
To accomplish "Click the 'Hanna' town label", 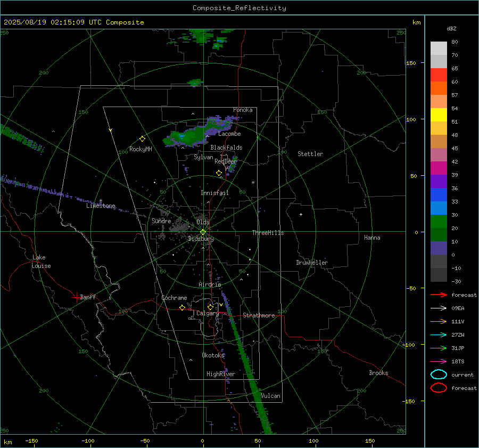I will point(372,238).
